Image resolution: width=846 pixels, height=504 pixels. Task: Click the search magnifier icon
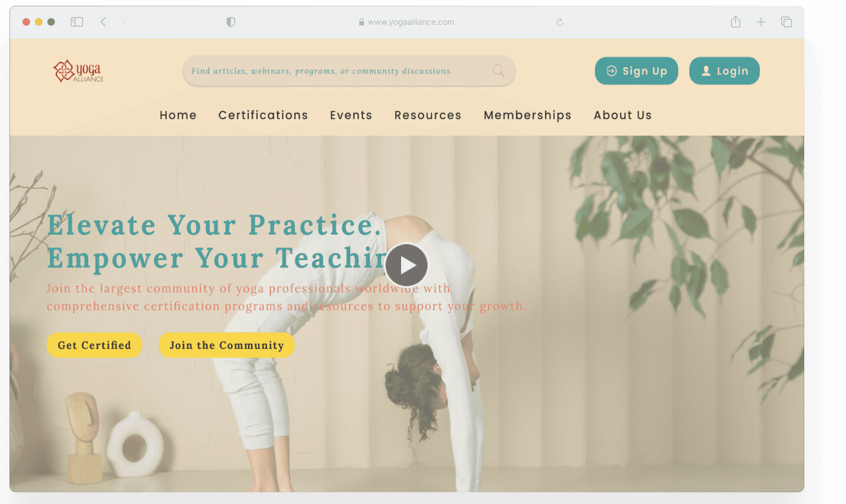pos(499,71)
